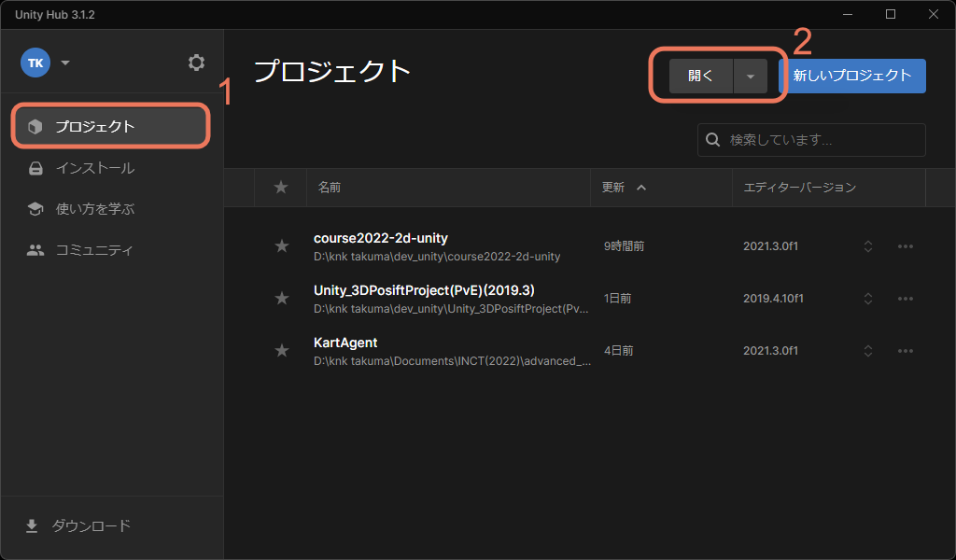Expand the 開く dropdown arrow
The height and width of the screenshot is (560, 956).
pyautogui.click(x=751, y=77)
